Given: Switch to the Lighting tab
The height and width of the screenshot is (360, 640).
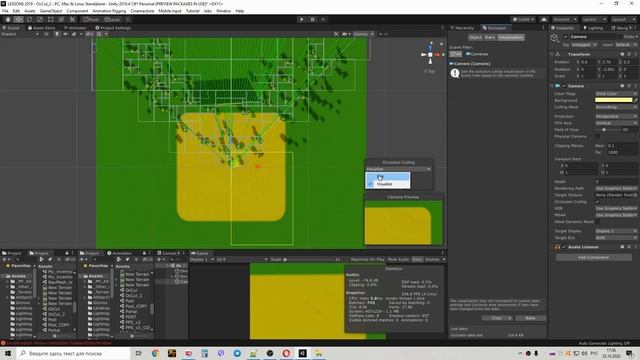Looking at the screenshot, I should coord(593,28).
